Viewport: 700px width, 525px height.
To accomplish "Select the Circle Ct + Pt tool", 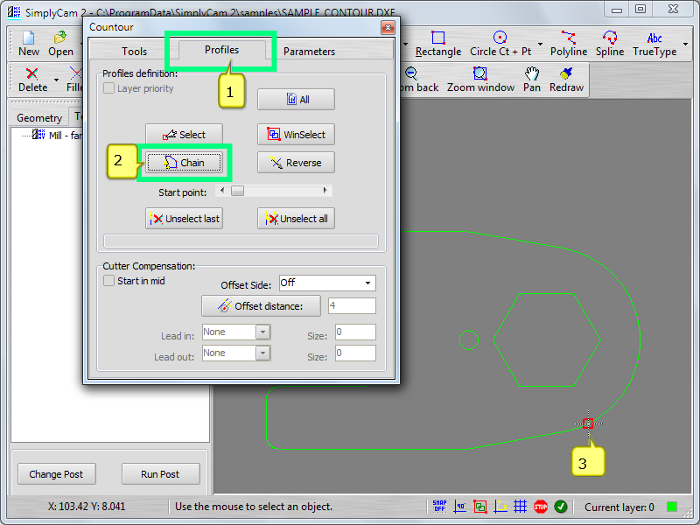I will (500, 44).
